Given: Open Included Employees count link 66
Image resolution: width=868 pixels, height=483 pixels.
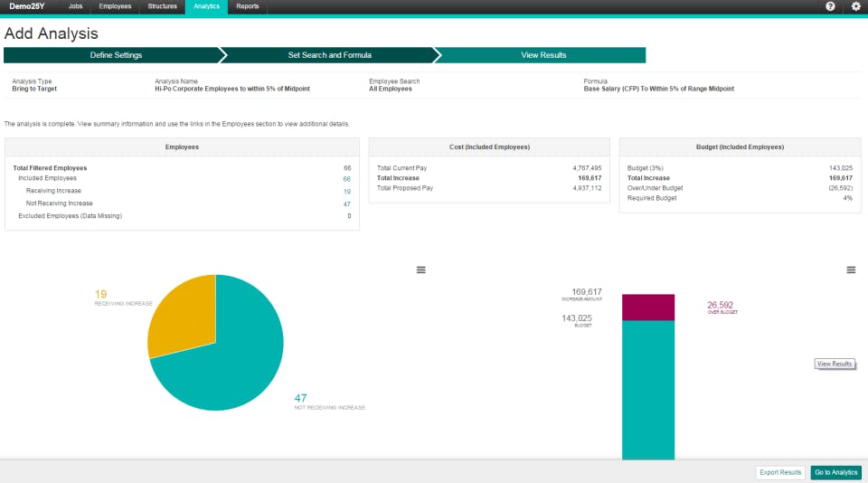Looking at the screenshot, I should pos(346,179).
